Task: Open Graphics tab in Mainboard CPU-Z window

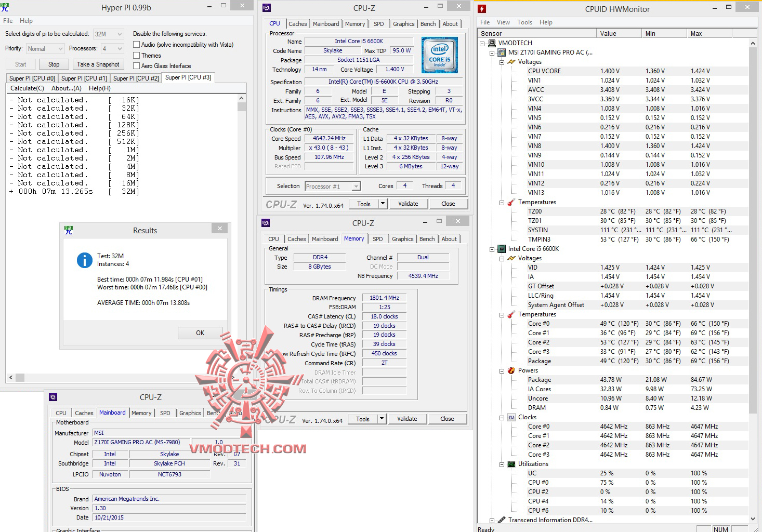Action: (190, 413)
